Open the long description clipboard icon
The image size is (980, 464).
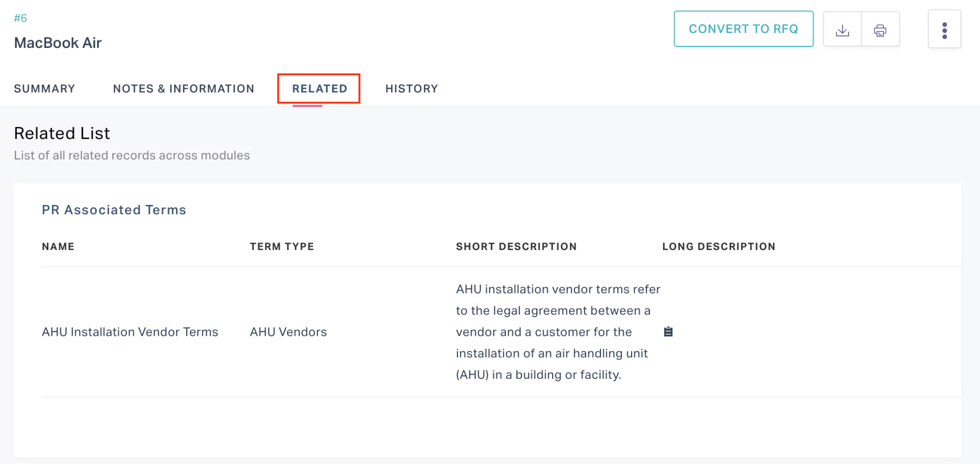point(668,331)
